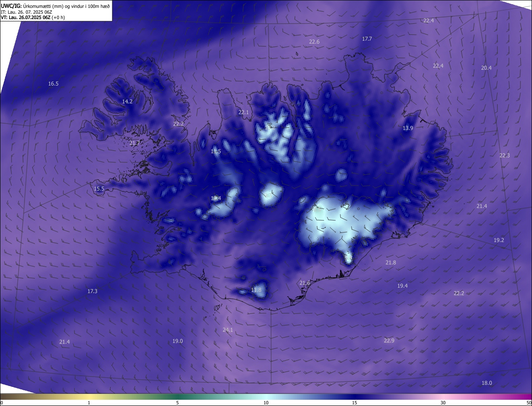Viewport: 532px width, 406px height.
Task: Click the 22.9 value on the map
Action: coord(389,341)
